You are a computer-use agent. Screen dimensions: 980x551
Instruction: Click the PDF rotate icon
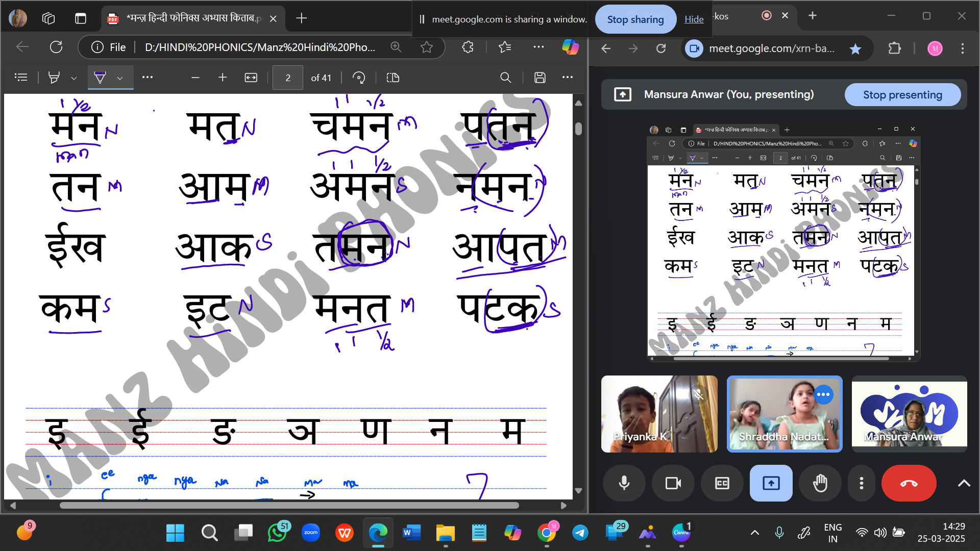coord(359,78)
